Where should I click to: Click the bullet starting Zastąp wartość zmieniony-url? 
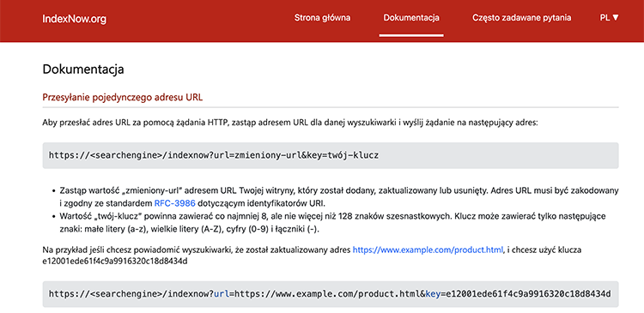point(339,197)
